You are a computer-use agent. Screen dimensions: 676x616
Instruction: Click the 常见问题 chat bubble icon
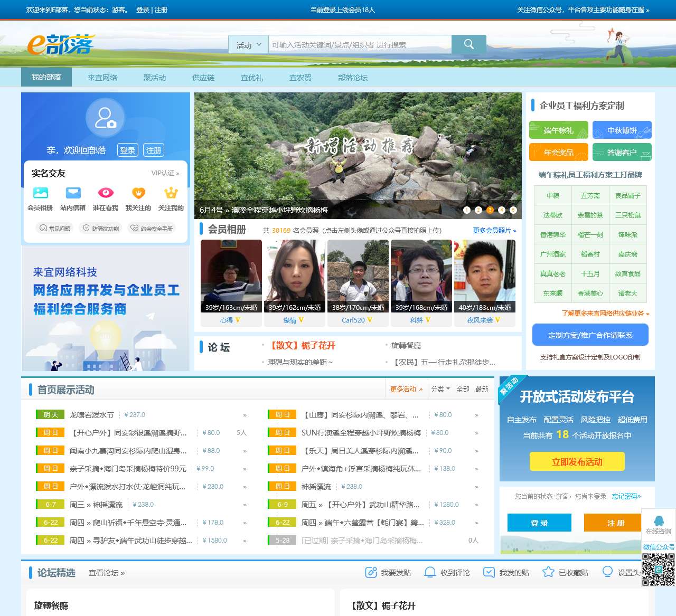pyautogui.click(x=43, y=228)
